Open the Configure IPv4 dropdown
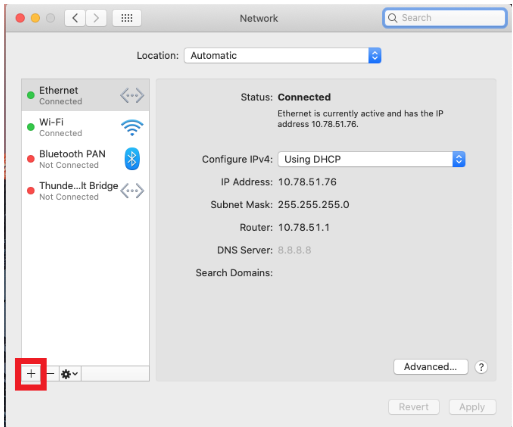This screenshot has height=427, width=513. click(x=371, y=159)
